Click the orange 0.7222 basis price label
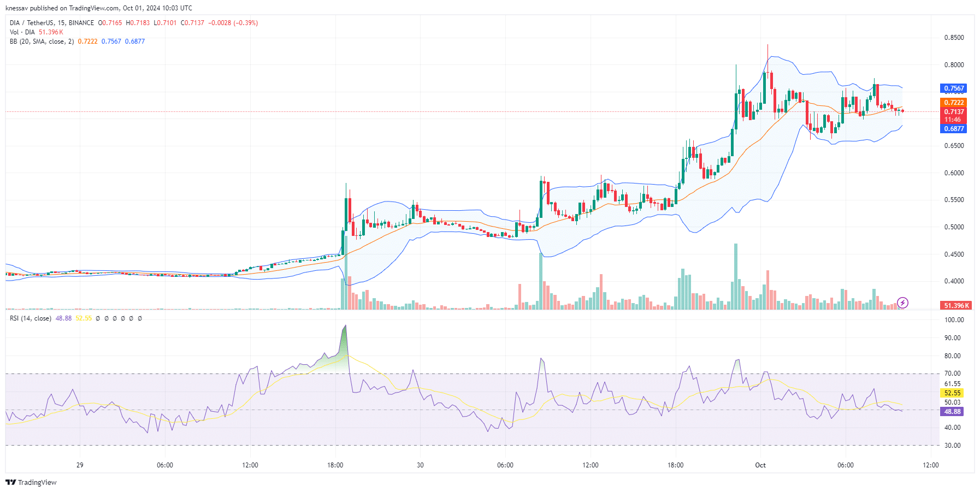This screenshot has width=980, height=492. 954,103
